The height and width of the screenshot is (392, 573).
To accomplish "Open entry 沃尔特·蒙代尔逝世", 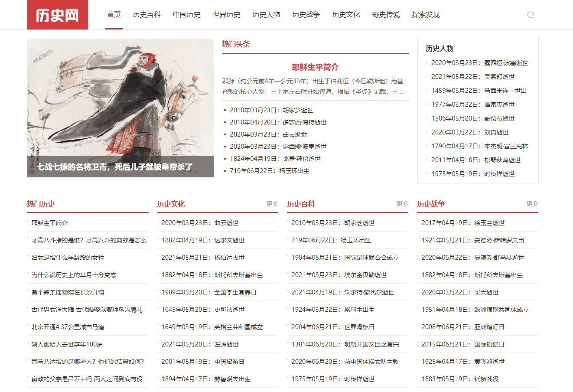I will click(343, 292).
